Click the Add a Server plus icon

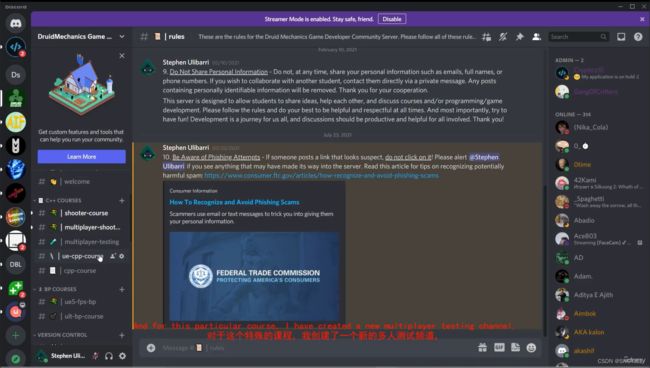pyautogui.click(x=16, y=335)
